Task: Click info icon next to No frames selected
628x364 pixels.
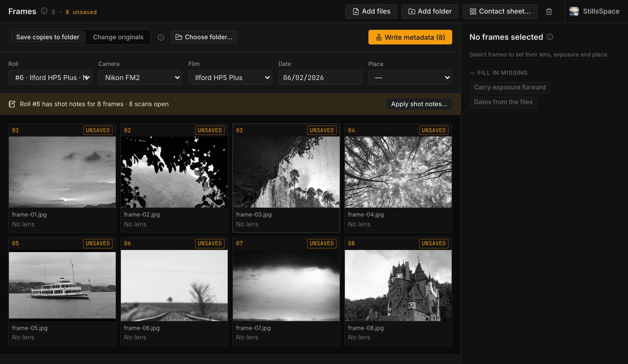Action: tap(549, 37)
